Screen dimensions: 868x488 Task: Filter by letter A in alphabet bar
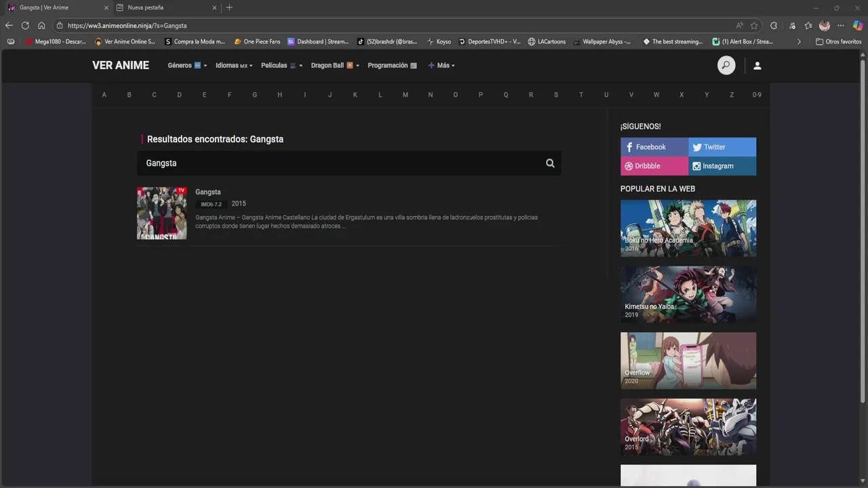pos(104,95)
